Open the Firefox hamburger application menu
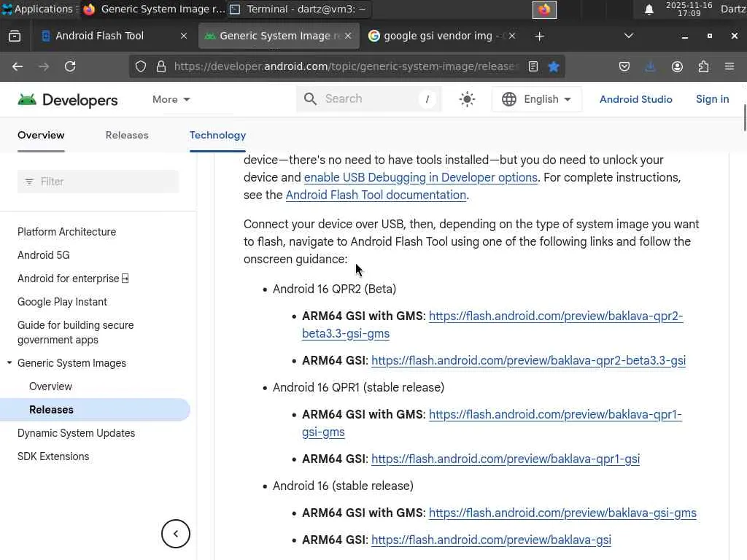Viewport: 747px width, 560px height. pos(729,66)
